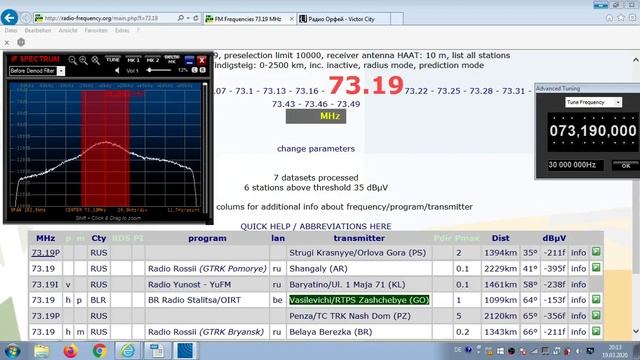Open the Tune Frequency dropdown in Advanced Tuning
Viewport: 640px width, 360px height.
pos(593,102)
